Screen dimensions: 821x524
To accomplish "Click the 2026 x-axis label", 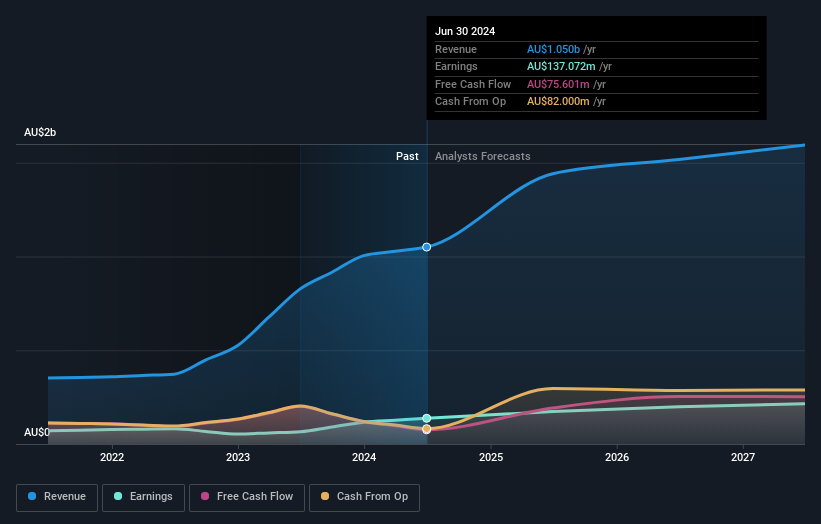I will tap(617, 458).
